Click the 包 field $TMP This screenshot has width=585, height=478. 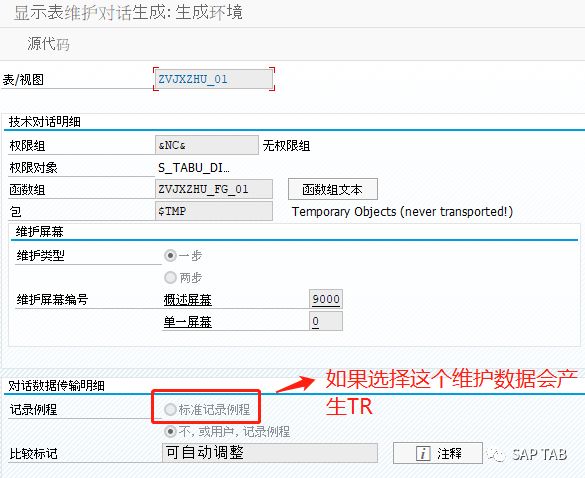point(214,211)
